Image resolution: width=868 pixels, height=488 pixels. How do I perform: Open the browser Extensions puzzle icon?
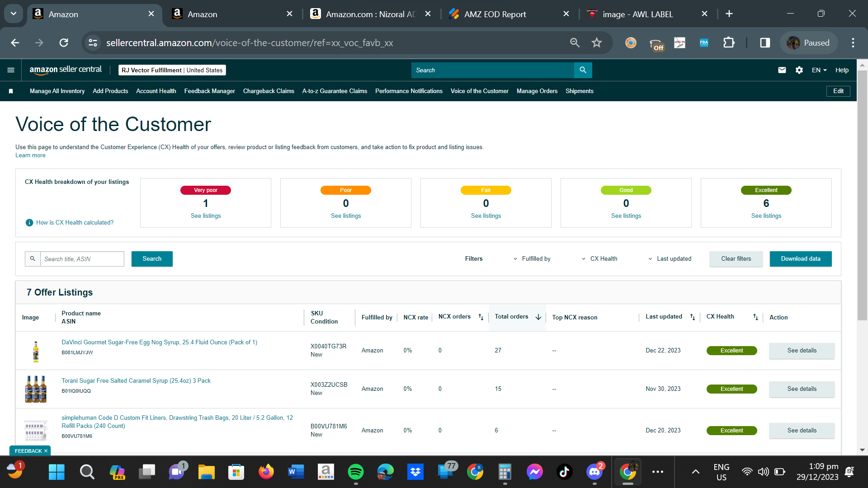tap(729, 43)
